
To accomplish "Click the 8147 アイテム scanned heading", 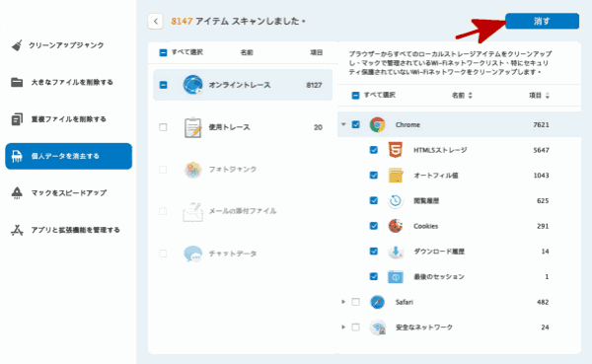I will (238, 21).
